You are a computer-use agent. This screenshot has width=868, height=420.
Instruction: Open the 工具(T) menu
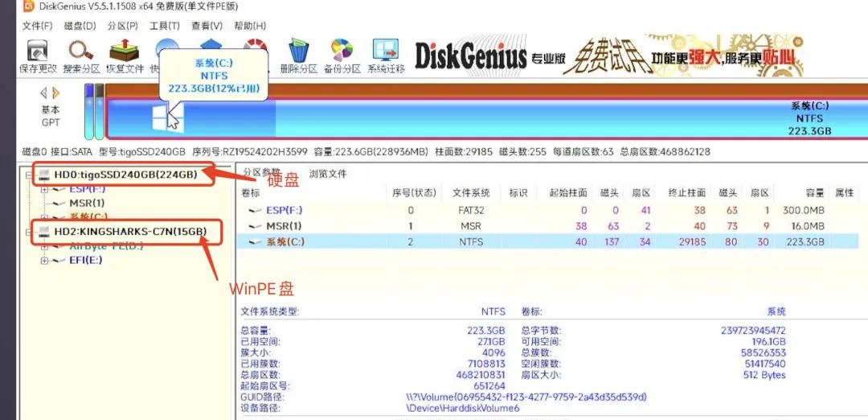[x=165, y=26]
